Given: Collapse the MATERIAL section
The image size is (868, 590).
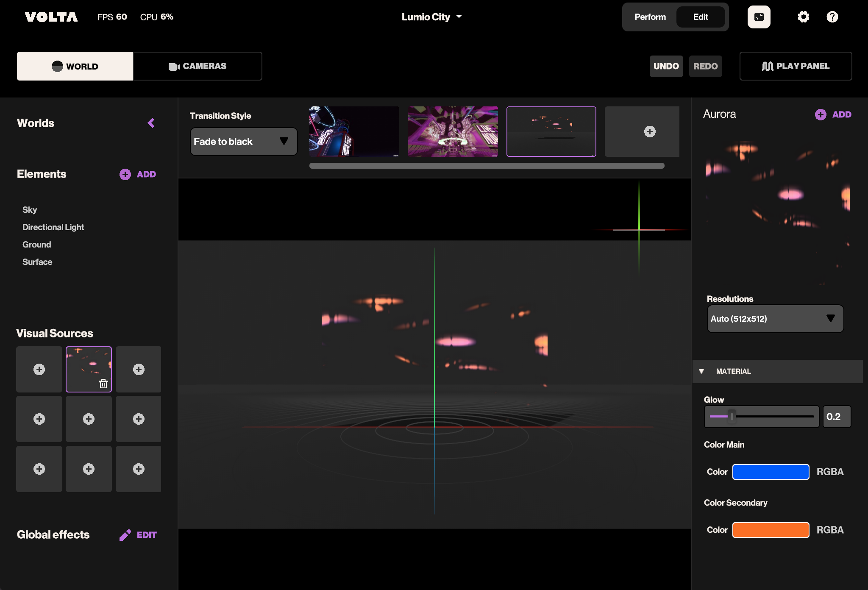Looking at the screenshot, I should click(x=701, y=371).
